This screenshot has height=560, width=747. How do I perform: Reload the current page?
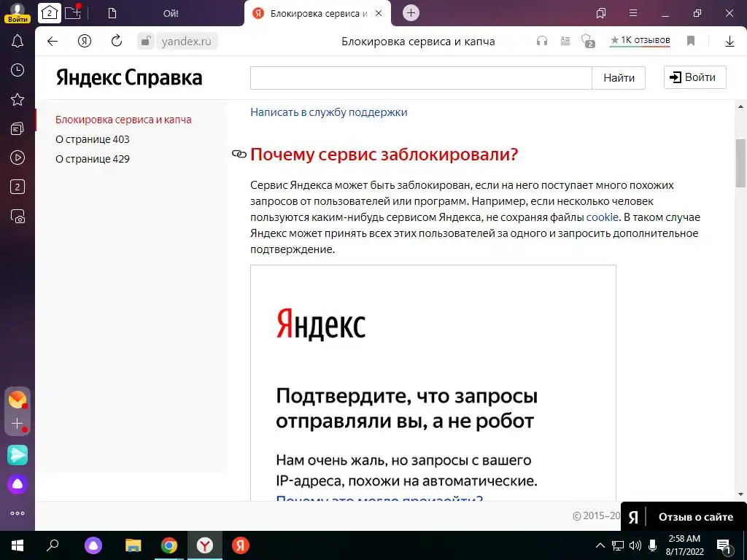click(117, 41)
